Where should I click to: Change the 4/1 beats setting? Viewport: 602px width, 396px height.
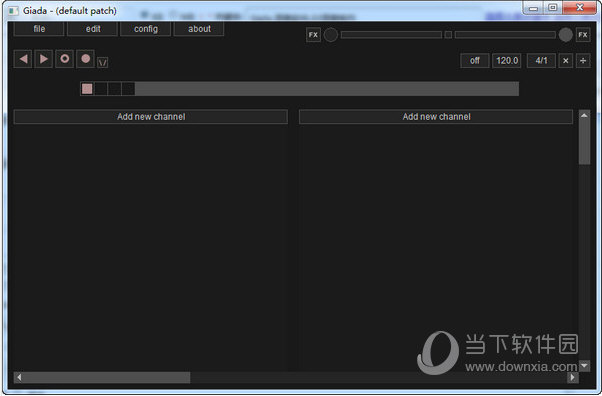(541, 61)
